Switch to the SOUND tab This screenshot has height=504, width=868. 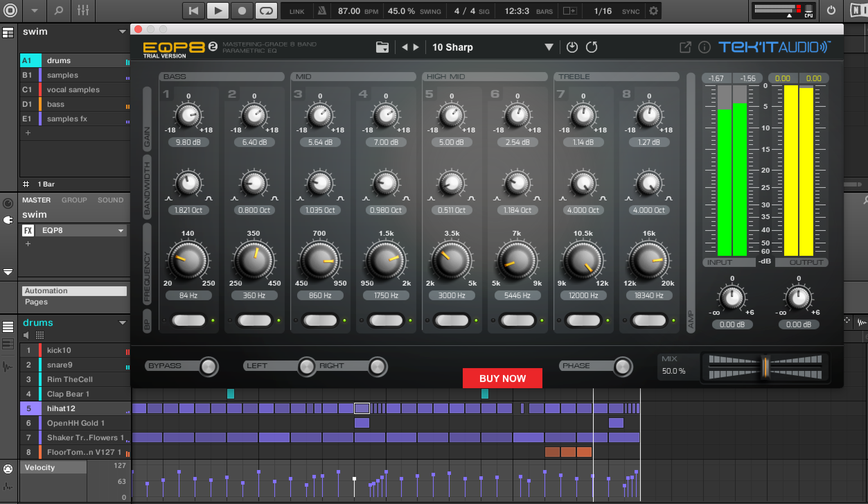click(x=110, y=200)
